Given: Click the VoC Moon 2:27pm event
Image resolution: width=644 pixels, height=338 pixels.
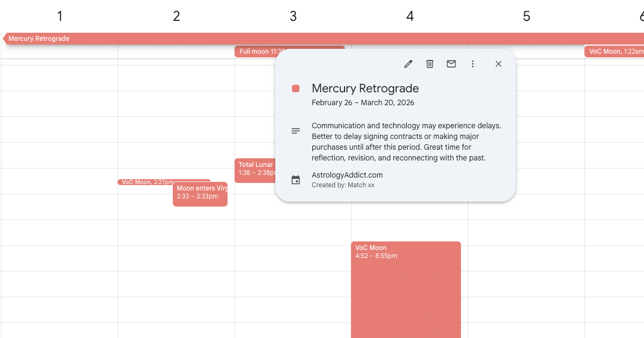Looking at the screenshot, I should [145, 182].
